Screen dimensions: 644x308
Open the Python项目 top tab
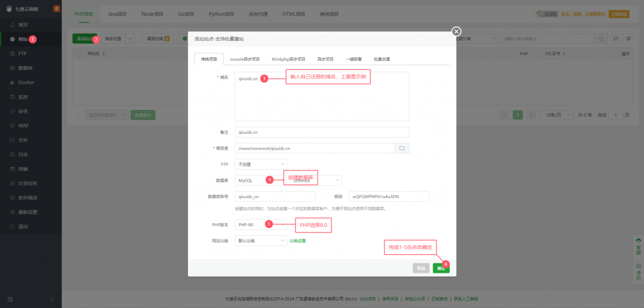point(221,14)
